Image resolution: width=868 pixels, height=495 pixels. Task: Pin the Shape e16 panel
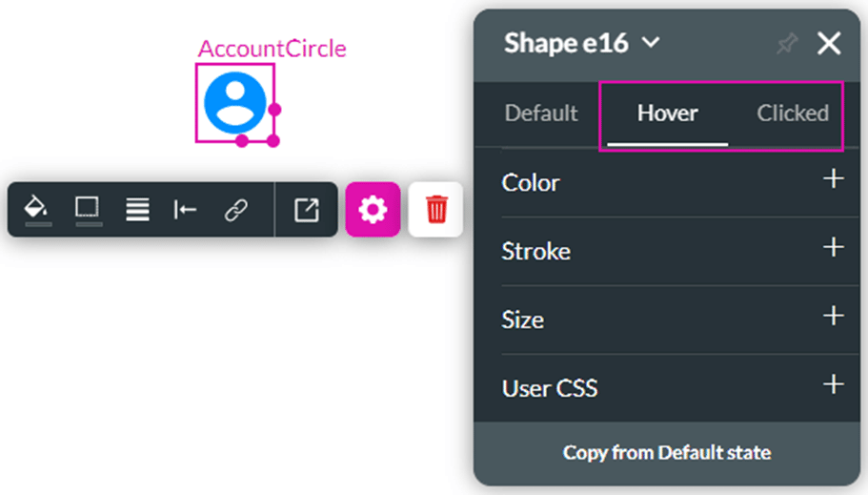(x=786, y=44)
